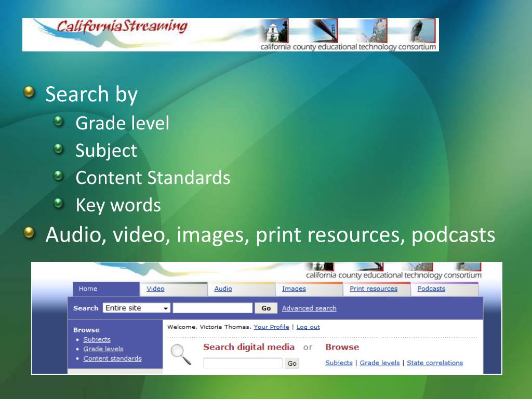532x399 pixels.
Task: Open the Subjects link in the Browse sidebar
Action: pyautogui.click(x=97, y=339)
